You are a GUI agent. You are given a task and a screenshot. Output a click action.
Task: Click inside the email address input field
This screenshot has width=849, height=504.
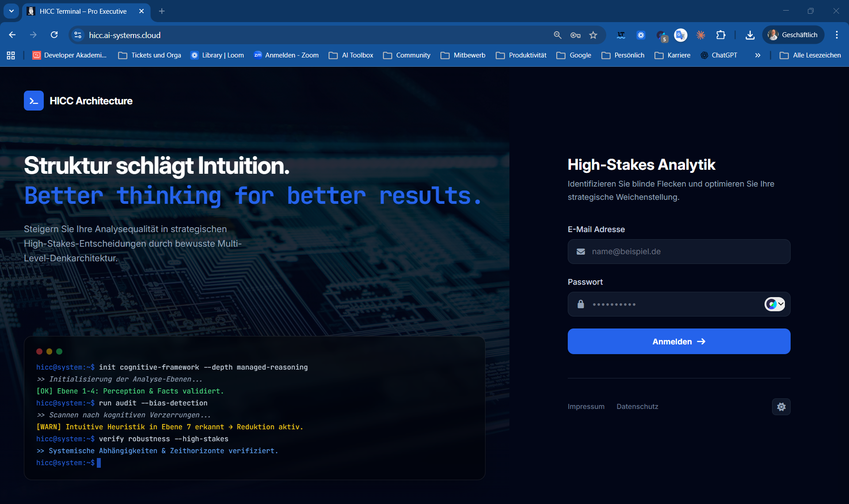tap(663, 251)
